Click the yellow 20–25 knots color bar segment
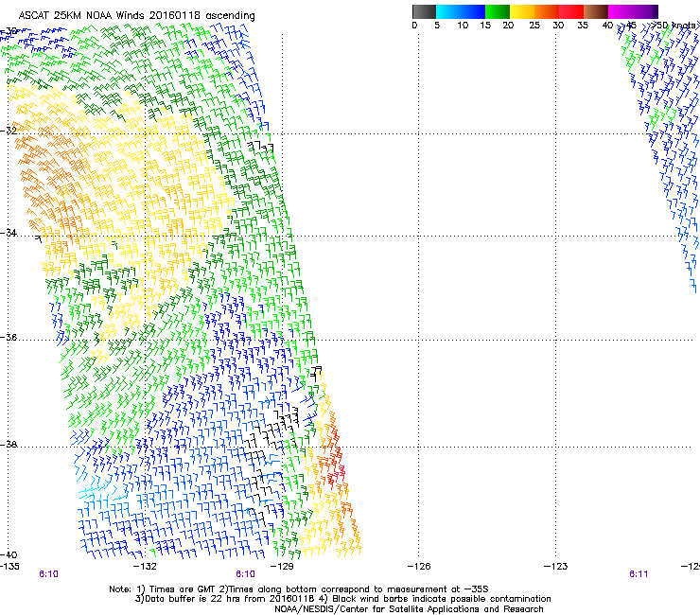Screen dimensions: 700x615 pos(522,11)
